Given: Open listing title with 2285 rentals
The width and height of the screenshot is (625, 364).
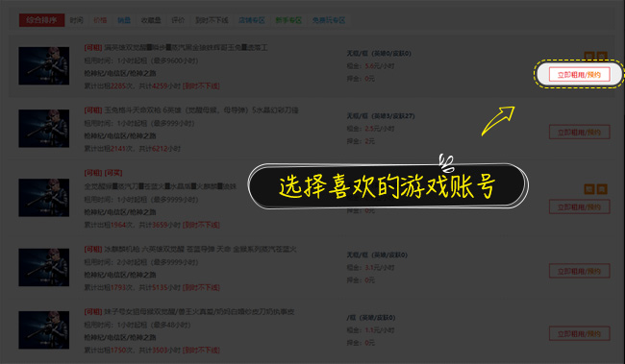Looking at the screenshot, I should coord(176,47).
